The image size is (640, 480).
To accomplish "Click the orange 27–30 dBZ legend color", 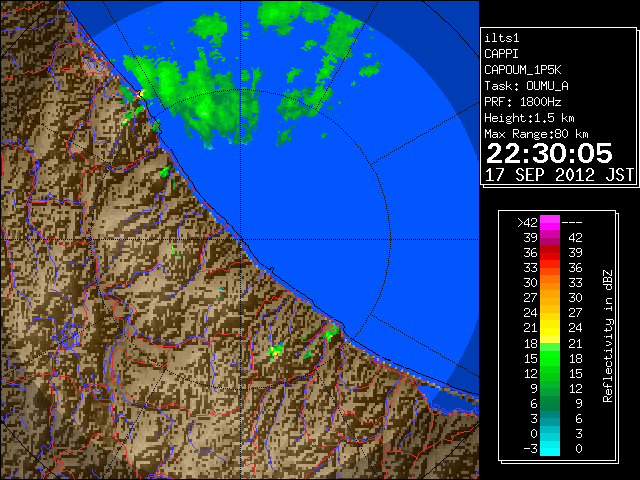I will click(x=550, y=298).
